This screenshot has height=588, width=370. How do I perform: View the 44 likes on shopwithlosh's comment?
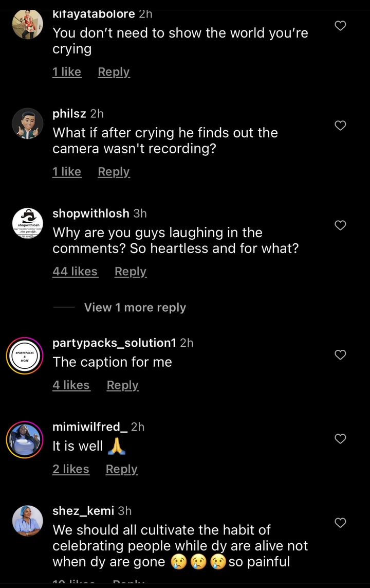tap(75, 272)
